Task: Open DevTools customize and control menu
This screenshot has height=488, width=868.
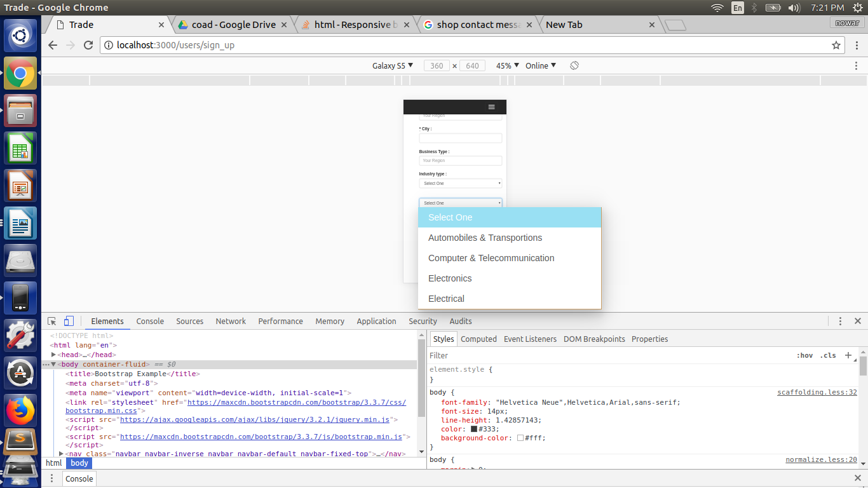Action: click(840, 322)
